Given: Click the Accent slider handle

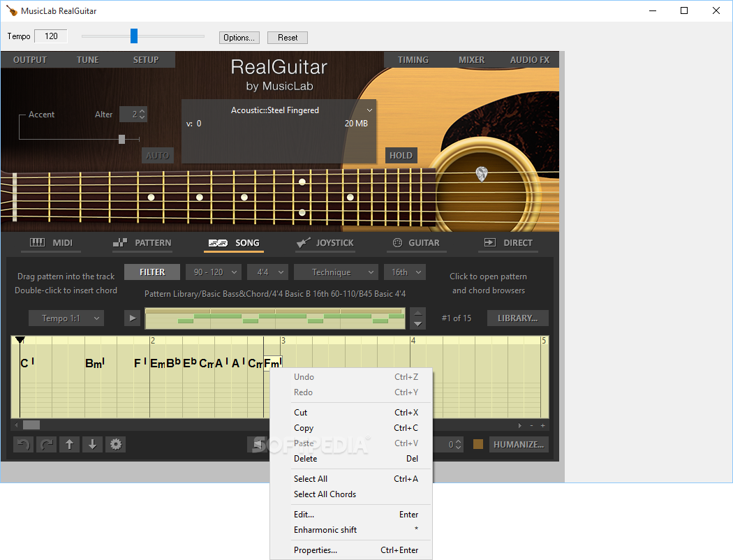Looking at the screenshot, I should (x=122, y=139).
